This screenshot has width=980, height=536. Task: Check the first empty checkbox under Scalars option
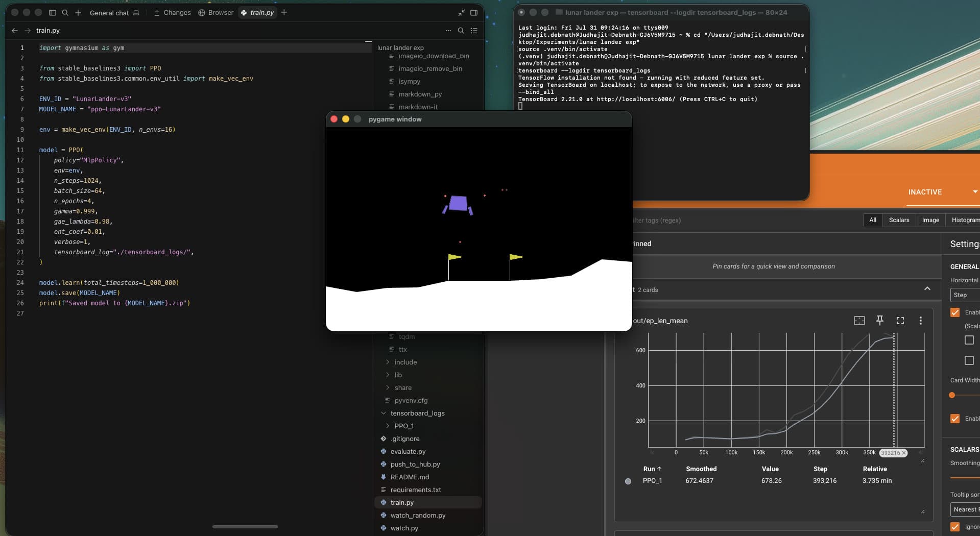(969, 340)
